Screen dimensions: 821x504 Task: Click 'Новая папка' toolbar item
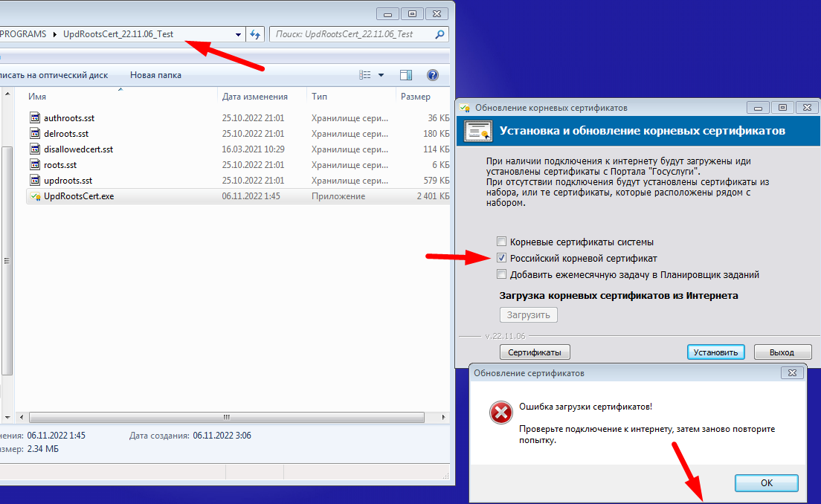point(155,75)
